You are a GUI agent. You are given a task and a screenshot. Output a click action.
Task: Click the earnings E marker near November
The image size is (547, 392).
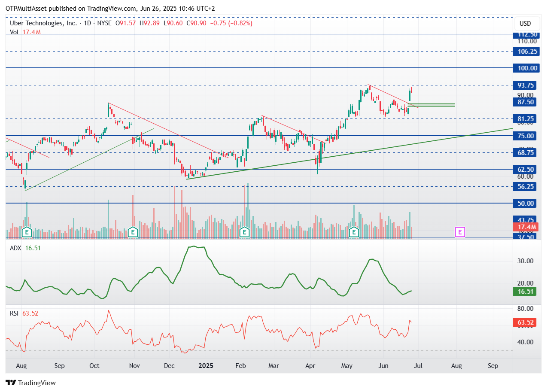coord(133,232)
